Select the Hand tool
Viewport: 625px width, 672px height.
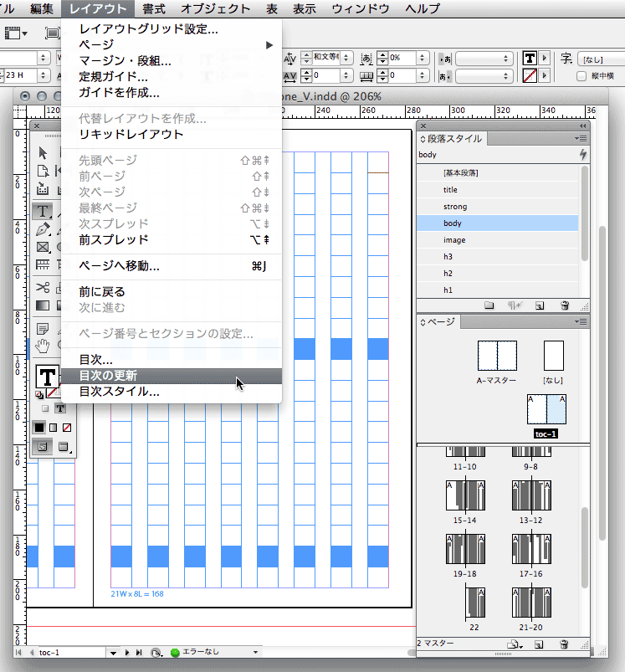(x=43, y=346)
